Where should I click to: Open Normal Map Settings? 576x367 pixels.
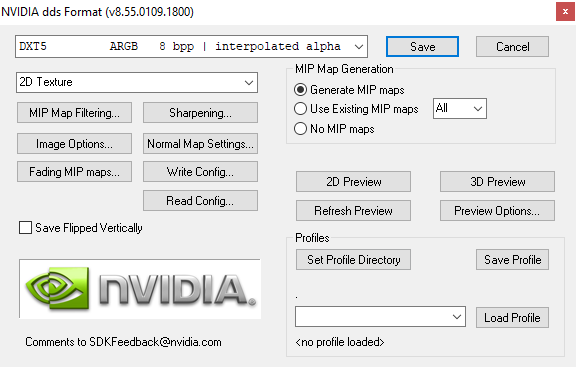(200, 144)
